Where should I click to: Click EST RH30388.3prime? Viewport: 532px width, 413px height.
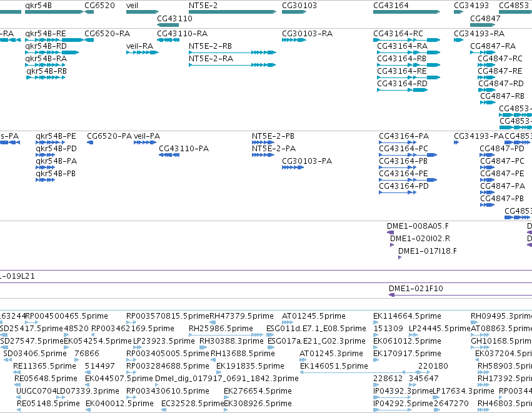coord(231,341)
